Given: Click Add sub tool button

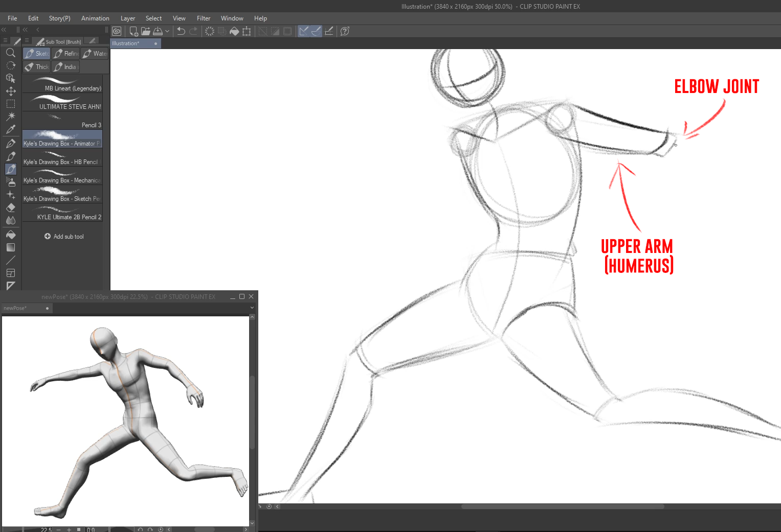Looking at the screenshot, I should (x=63, y=237).
